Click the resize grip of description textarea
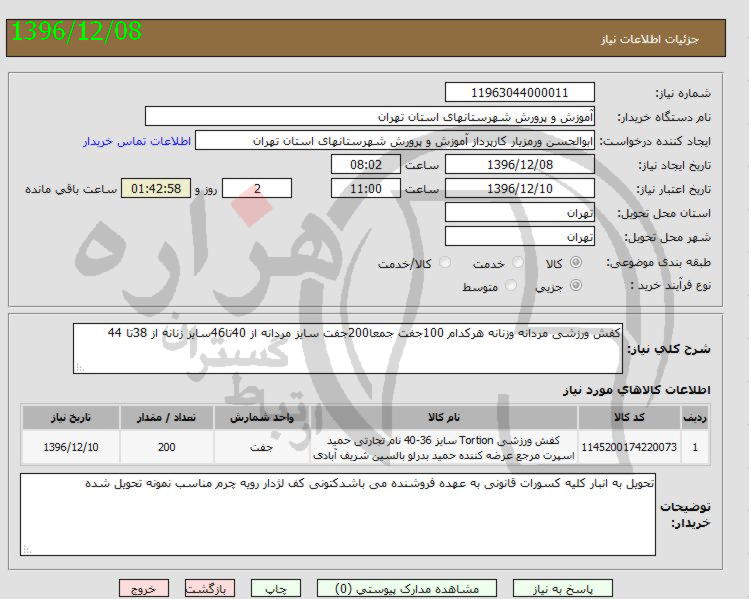This screenshot has height=599, width=749. pos(79,367)
